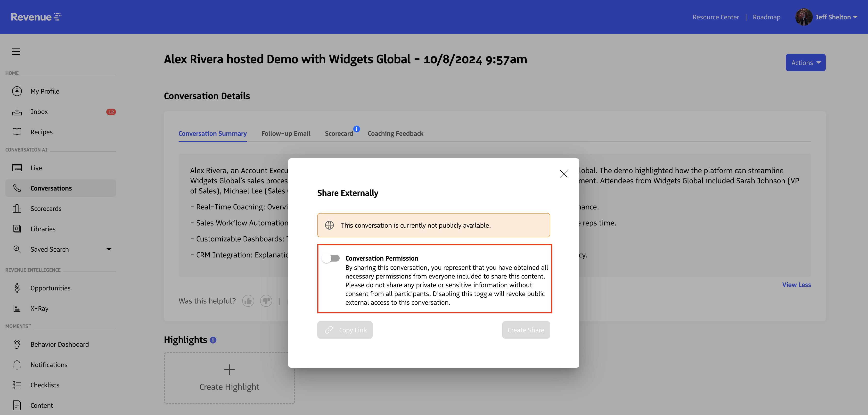The image size is (868, 415).
Task: Open Recipes in the sidebar
Action: point(41,132)
